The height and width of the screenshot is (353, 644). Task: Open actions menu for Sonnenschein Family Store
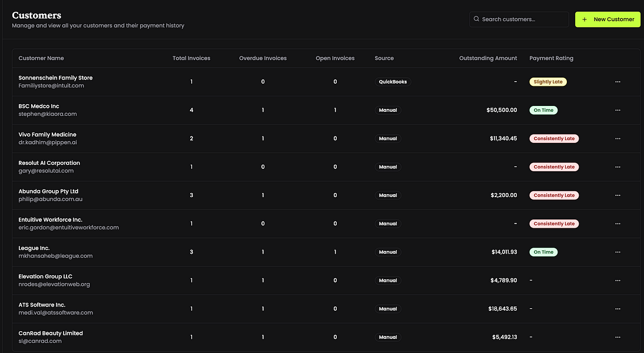(618, 82)
